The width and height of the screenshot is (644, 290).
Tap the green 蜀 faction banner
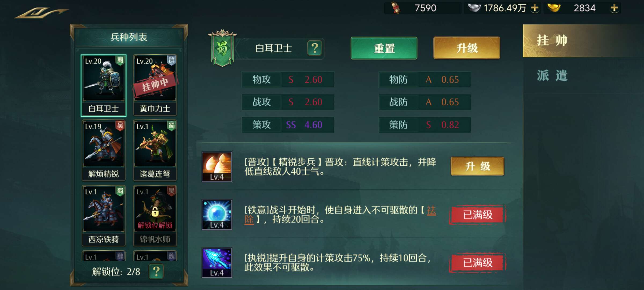[222, 48]
